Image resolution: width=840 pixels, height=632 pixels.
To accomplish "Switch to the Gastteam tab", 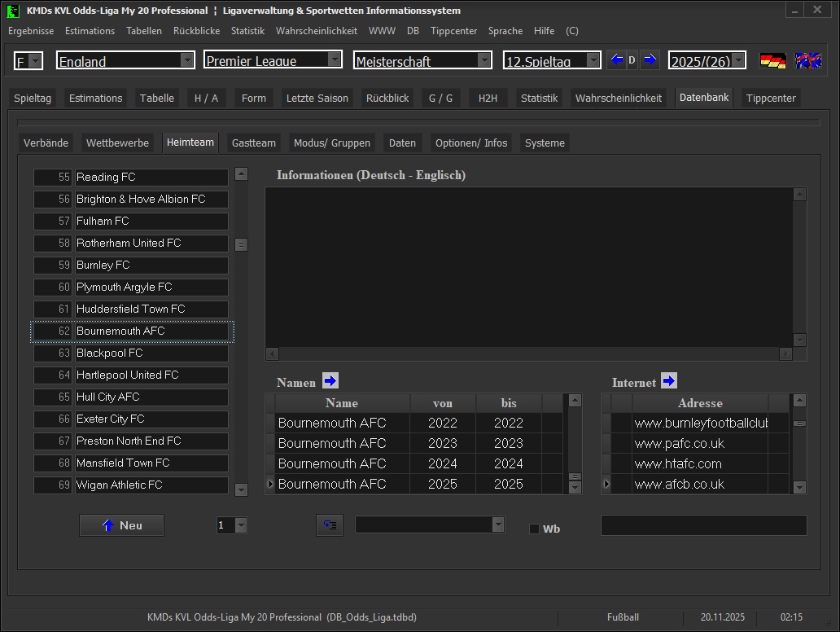I will (x=253, y=143).
